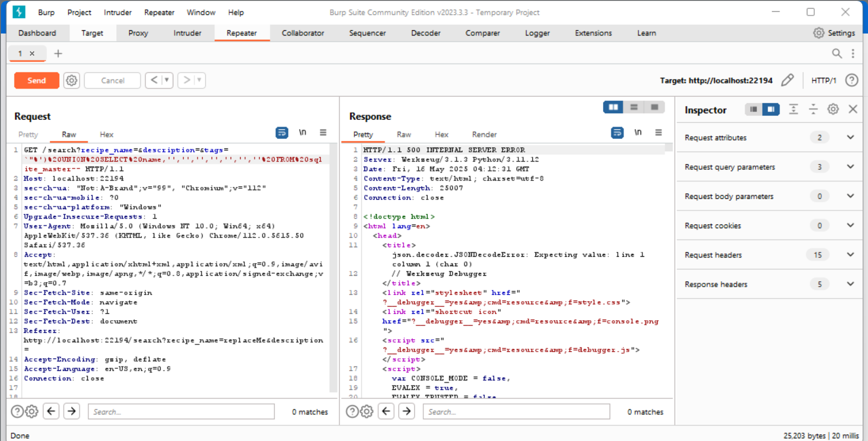
Task: Click the orange Send button
Action: (37, 81)
